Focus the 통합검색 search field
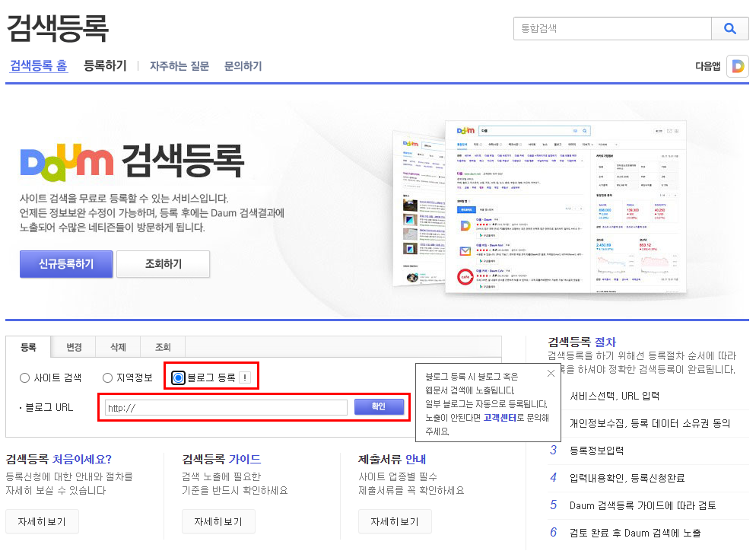Image resolution: width=756 pixels, height=551 pixels. (612, 28)
